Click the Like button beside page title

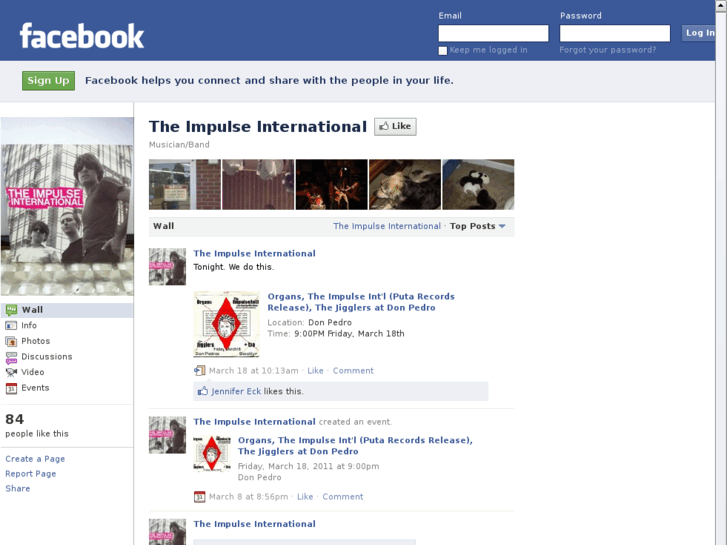pos(395,126)
